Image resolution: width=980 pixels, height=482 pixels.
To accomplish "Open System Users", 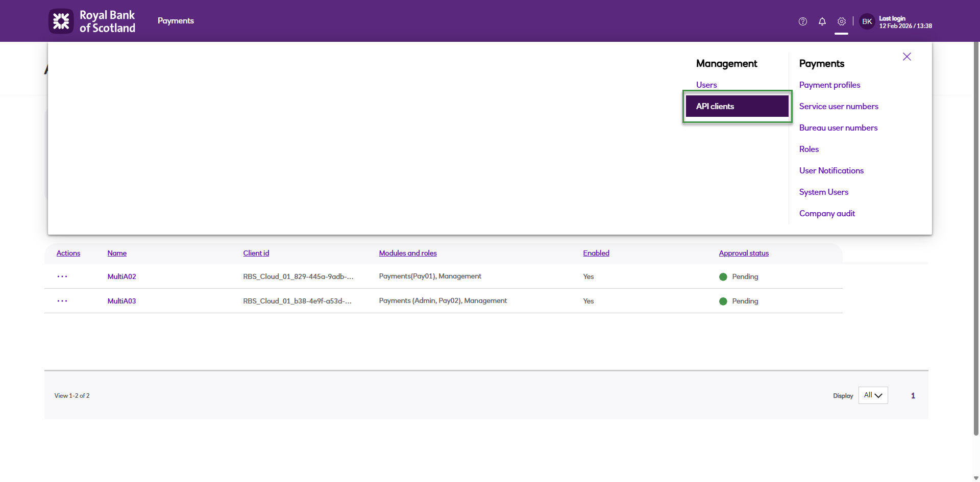I will pyautogui.click(x=824, y=192).
